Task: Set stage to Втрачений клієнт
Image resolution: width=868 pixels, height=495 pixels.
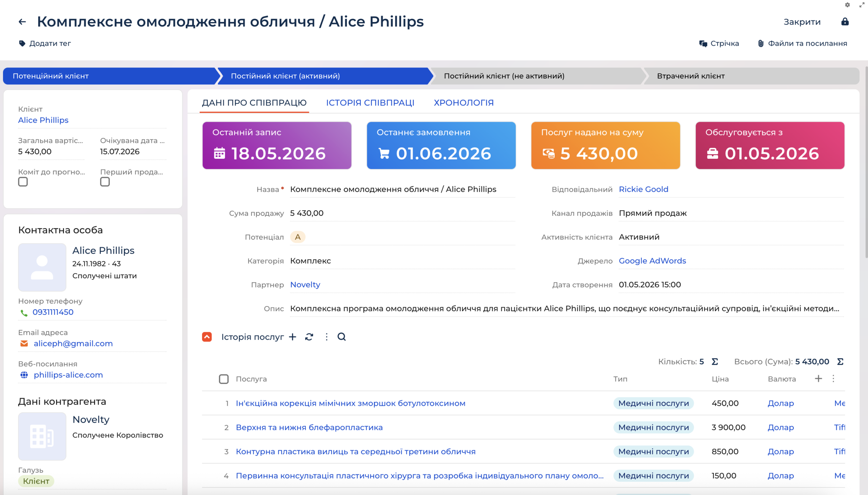Action: (x=751, y=76)
